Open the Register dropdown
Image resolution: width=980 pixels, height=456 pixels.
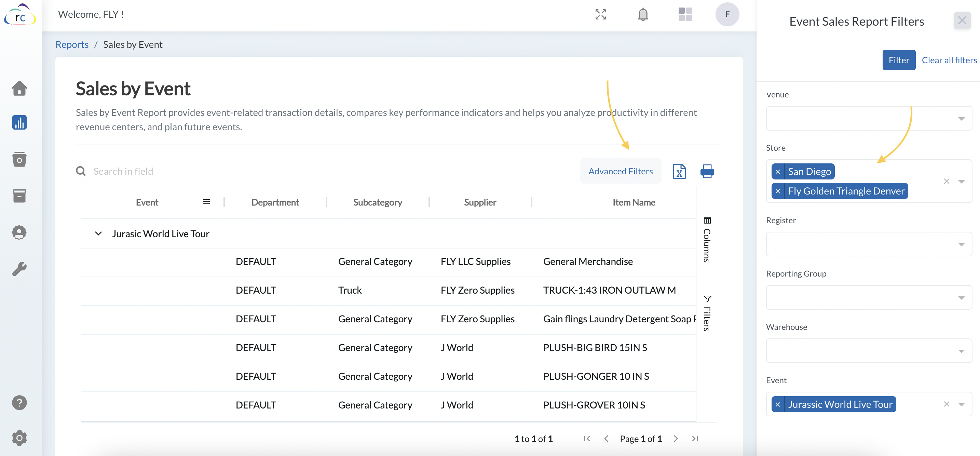869,244
